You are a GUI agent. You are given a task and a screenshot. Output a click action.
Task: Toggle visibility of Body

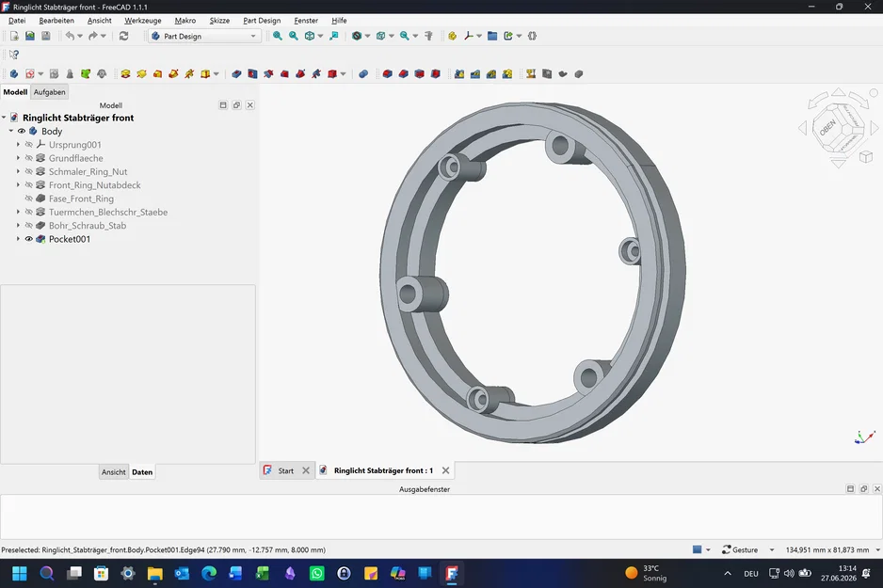pos(22,131)
